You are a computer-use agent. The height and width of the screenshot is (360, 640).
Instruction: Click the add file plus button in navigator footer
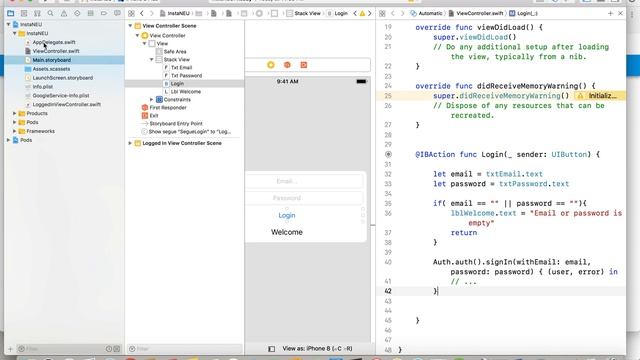pyautogui.click(x=10, y=349)
